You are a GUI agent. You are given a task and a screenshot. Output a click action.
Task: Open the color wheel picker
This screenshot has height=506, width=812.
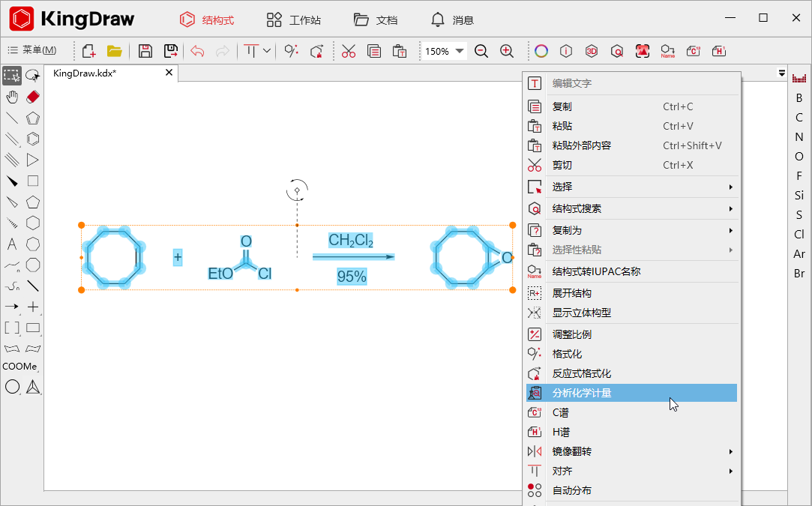tap(541, 51)
